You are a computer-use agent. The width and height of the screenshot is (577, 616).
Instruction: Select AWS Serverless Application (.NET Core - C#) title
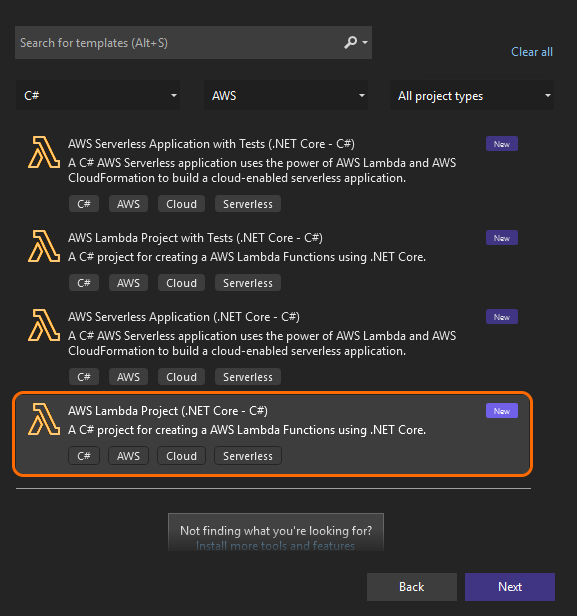pos(184,317)
